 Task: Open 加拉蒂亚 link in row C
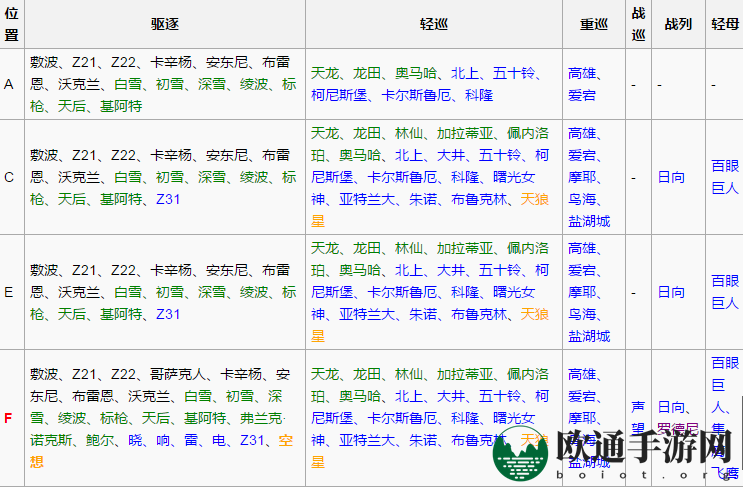[465, 133]
